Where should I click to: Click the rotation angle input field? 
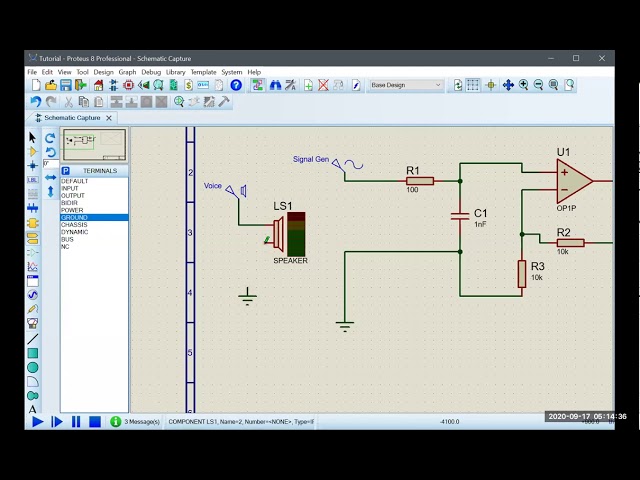(x=51, y=164)
